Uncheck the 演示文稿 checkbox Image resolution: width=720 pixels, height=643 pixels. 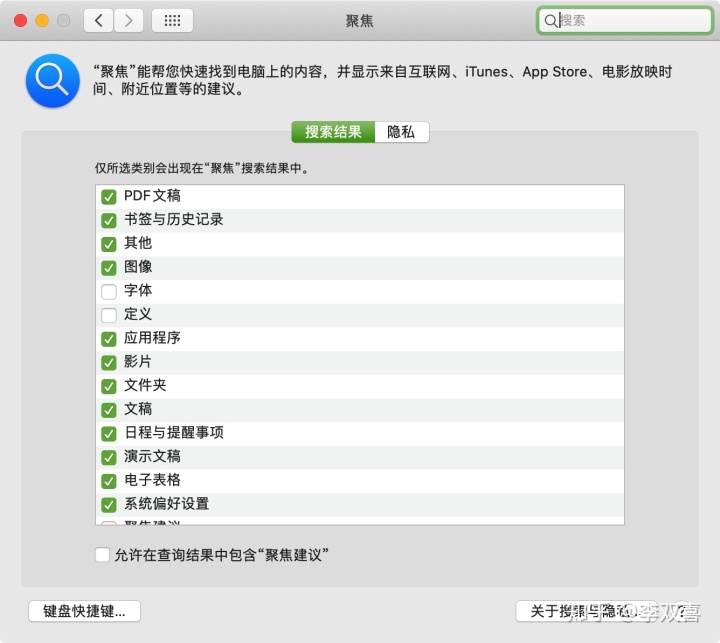point(109,457)
